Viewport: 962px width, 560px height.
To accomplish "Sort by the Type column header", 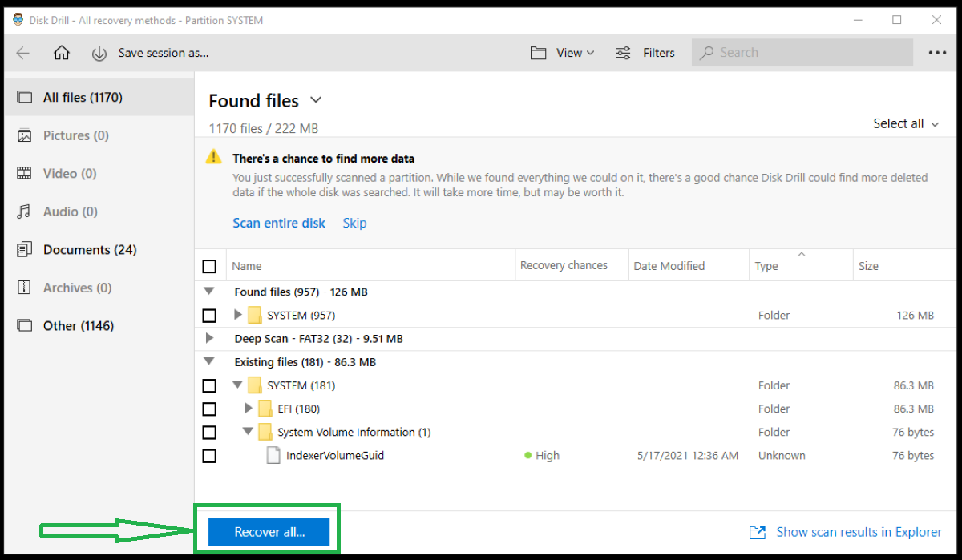I will pyautogui.click(x=766, y=266).
